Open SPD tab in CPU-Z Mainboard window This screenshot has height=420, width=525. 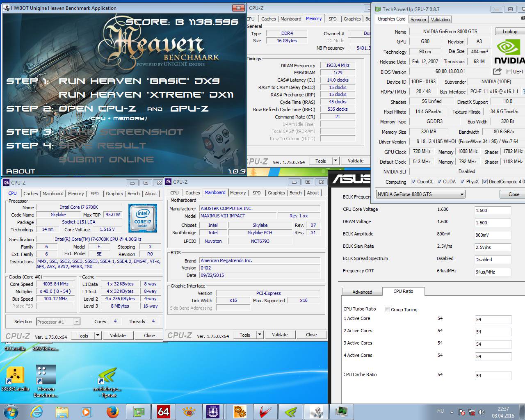[x=256, y=193]
